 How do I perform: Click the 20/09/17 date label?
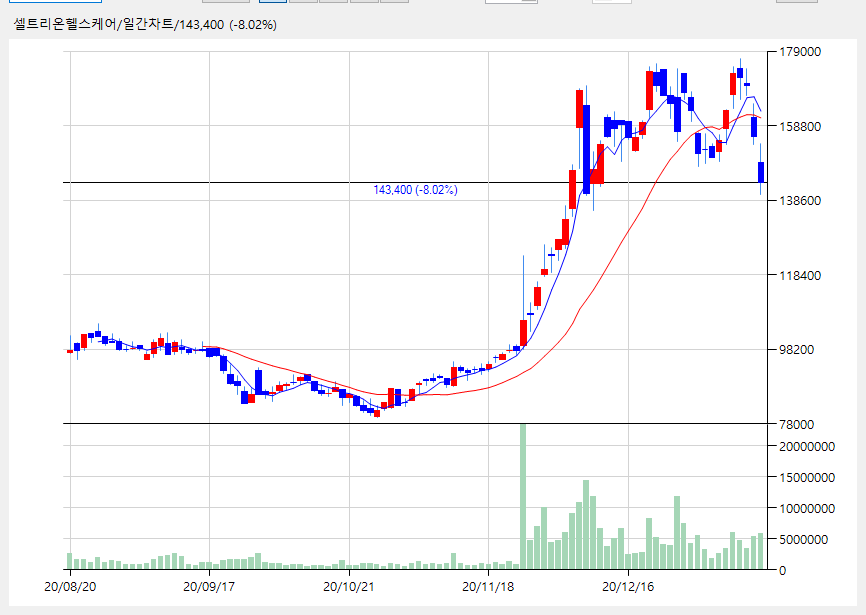[x=209, y=587]
